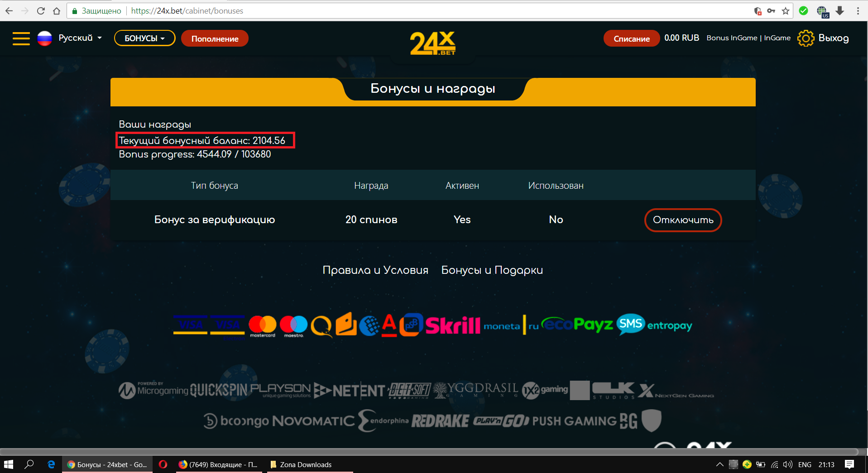Viewport: 868px width, 473px height.
Task: Bookmark the page with the star icon
Action: click(786, 11)
